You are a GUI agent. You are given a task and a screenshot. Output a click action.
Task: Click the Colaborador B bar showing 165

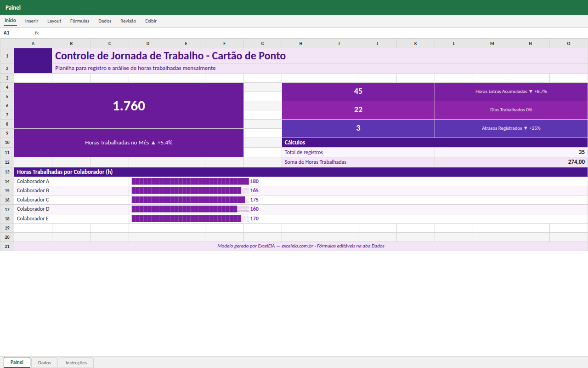click(358, 190)
